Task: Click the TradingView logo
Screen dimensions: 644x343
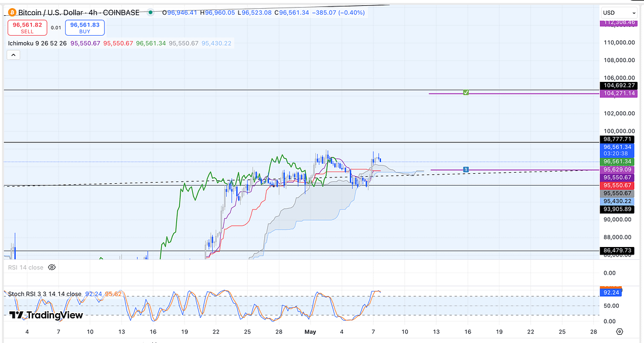Action: (46, 315)
